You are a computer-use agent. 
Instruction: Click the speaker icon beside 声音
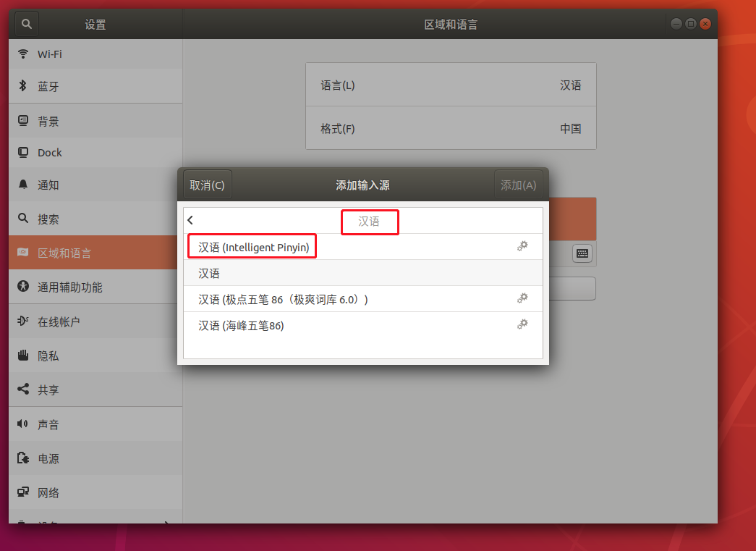[22, 424]
